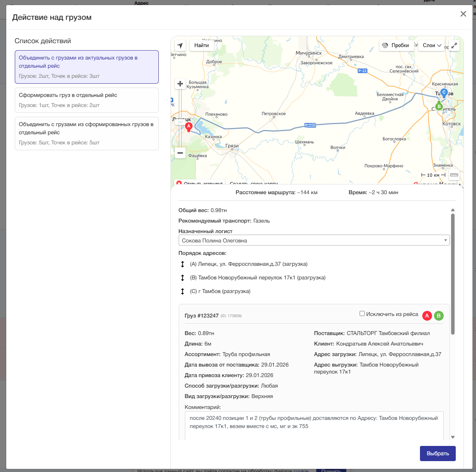Click the Мичуринск label on the map
Viewport: 476px width, 472px height.
[309, 53]
